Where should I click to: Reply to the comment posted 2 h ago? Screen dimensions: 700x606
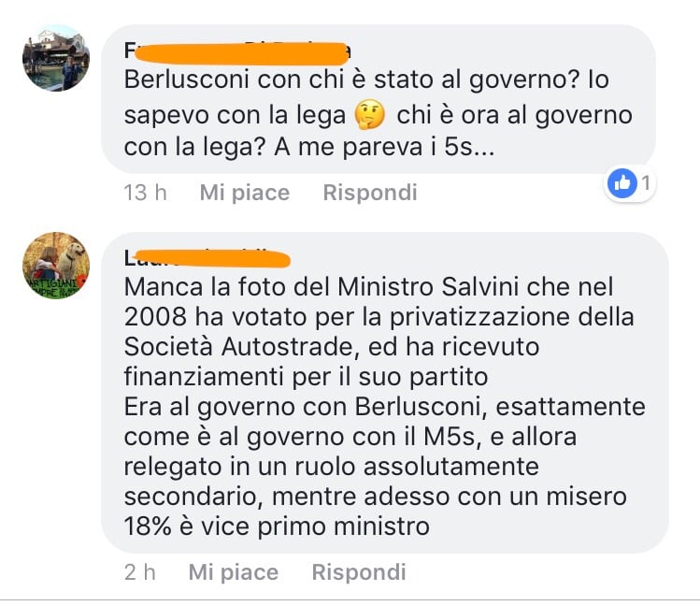[359, 572]
